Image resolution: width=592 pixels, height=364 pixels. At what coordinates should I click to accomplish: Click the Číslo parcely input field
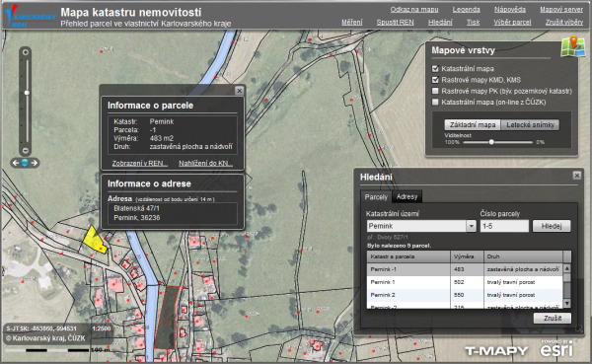tap(504, 226)
